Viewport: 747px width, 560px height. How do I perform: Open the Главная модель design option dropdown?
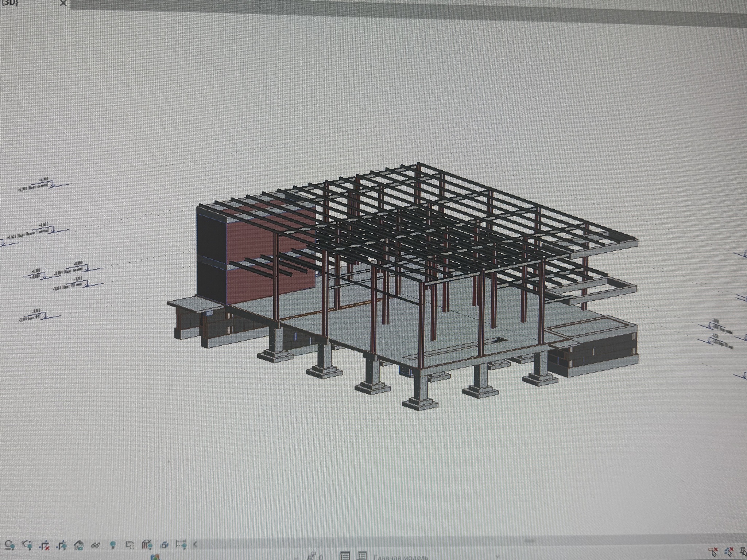pos(401,557)
